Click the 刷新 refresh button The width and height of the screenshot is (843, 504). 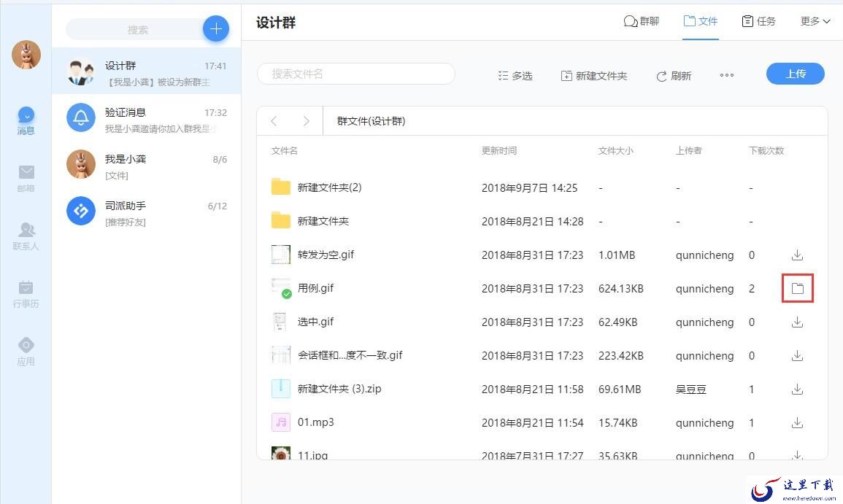(673, 76)
